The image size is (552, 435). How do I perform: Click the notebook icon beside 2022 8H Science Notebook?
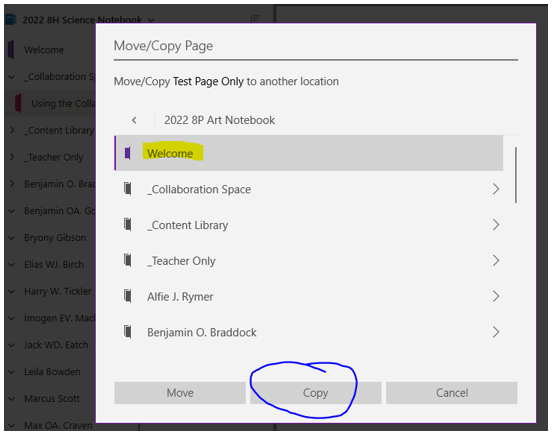[x=11, y=20]
